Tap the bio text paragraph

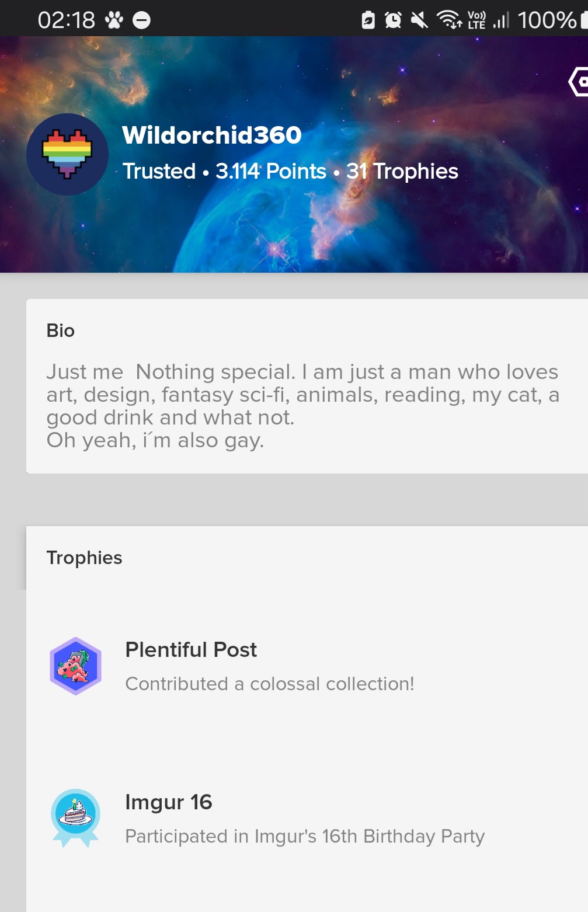pos(302,406)
